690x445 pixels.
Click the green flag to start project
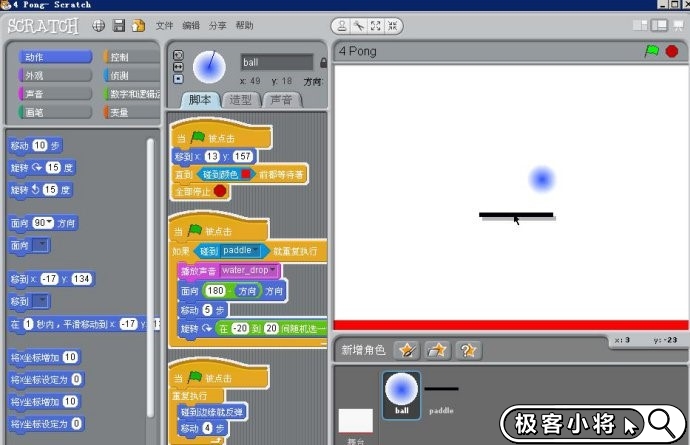pos(652,50)
